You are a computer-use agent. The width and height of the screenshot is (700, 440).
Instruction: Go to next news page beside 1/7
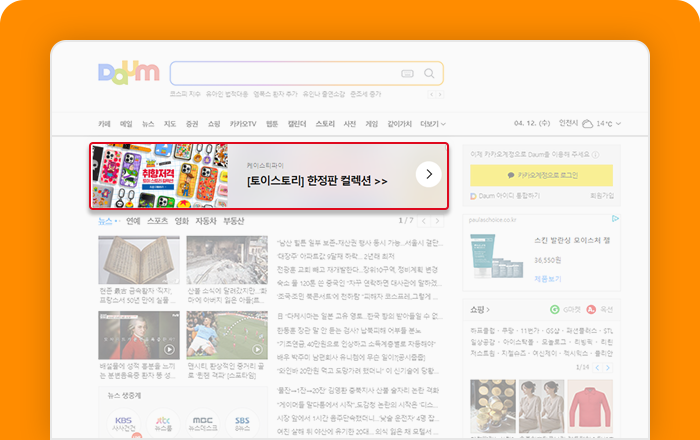(437, 221)
